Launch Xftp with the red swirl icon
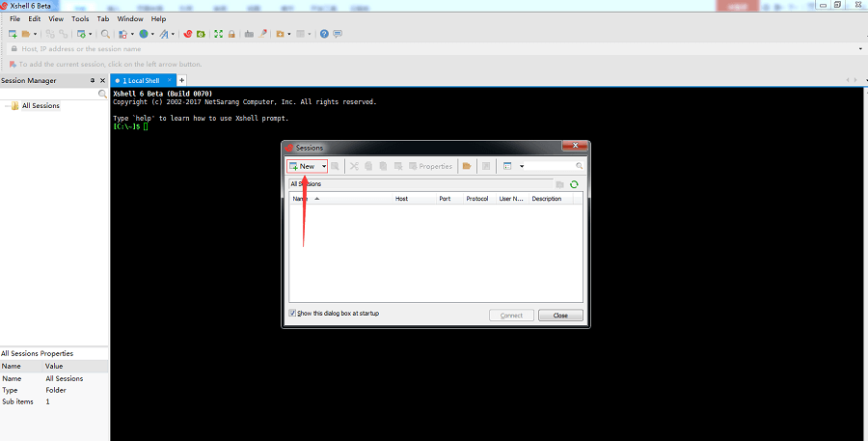Viewport: 868px width, 441px height. pyautogui.click(x=188, y=34)
